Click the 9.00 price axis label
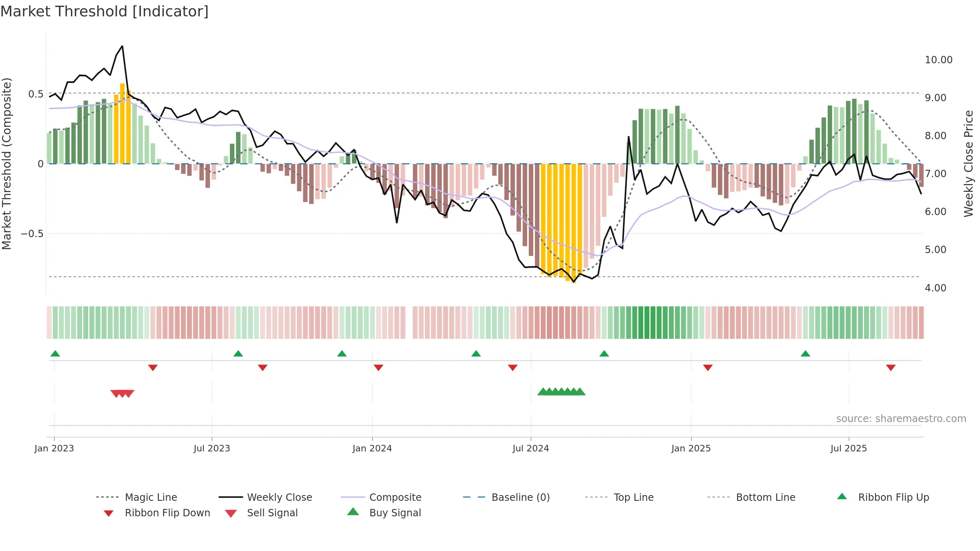Viewport: 980px width, 551px height. click(935, 98)
